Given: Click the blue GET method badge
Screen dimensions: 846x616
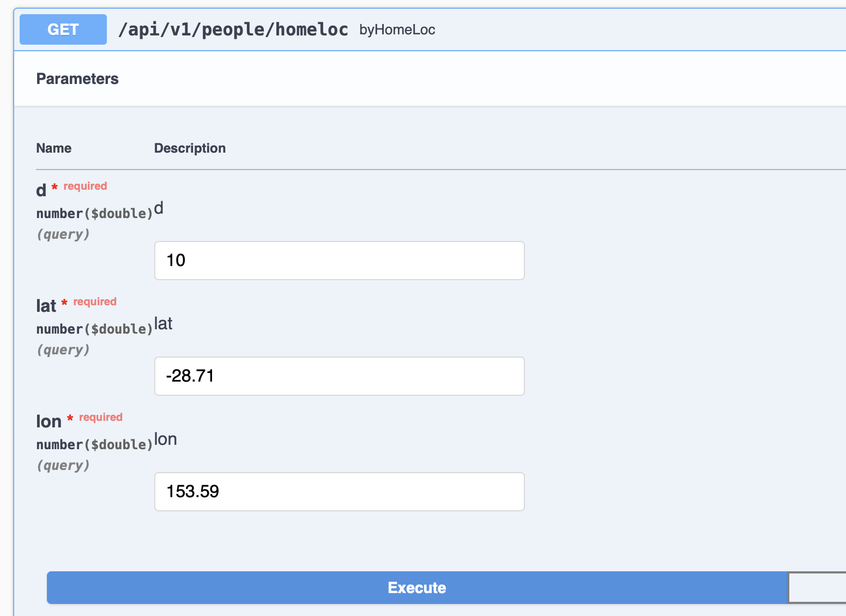Looking at the screenshot, I should [63, 29].
